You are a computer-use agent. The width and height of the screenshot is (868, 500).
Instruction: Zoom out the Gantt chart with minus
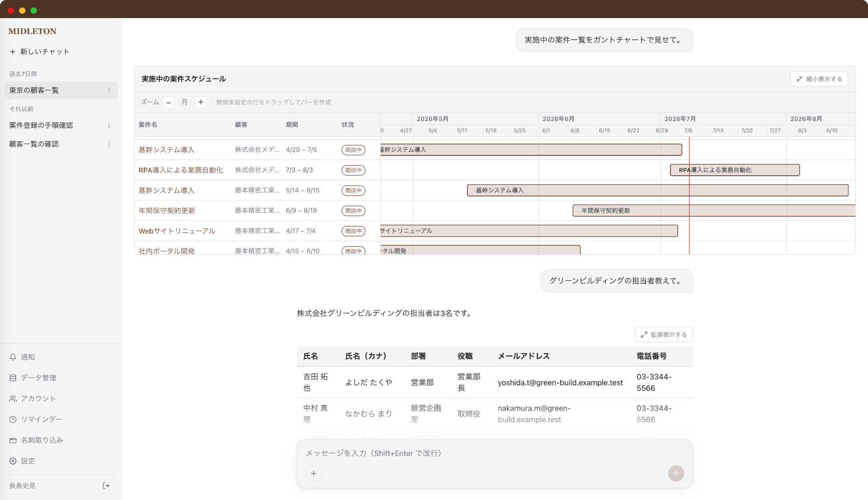pyautogui.click(x=169, y=102)
